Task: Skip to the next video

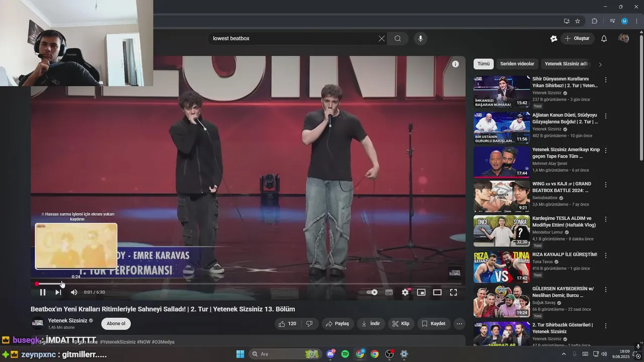Action: click(x=58, y=292)
